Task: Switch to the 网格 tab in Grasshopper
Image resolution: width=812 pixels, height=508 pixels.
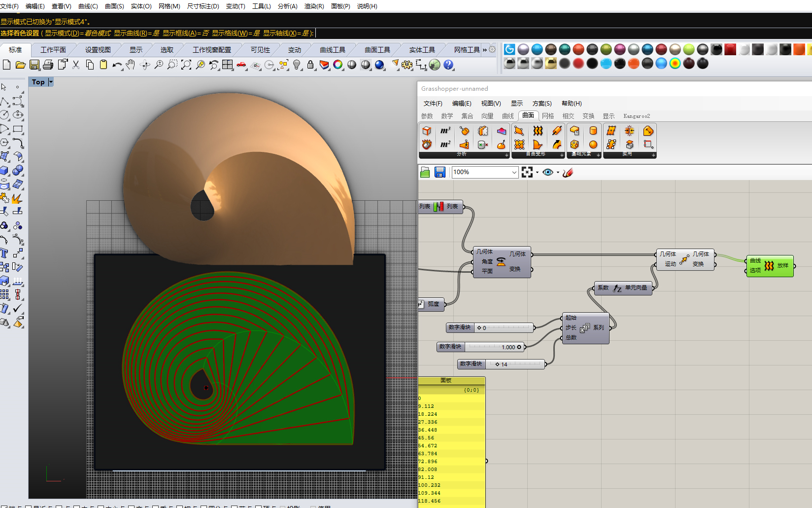Action: pos(548,116)
